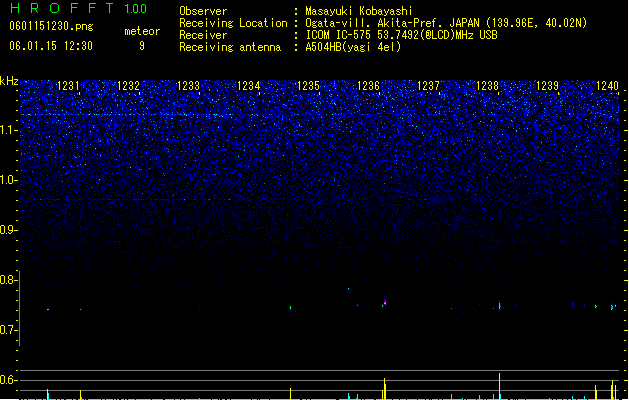
Task: Click the tallest yellow peak near 1238
Action: (499, 386)
